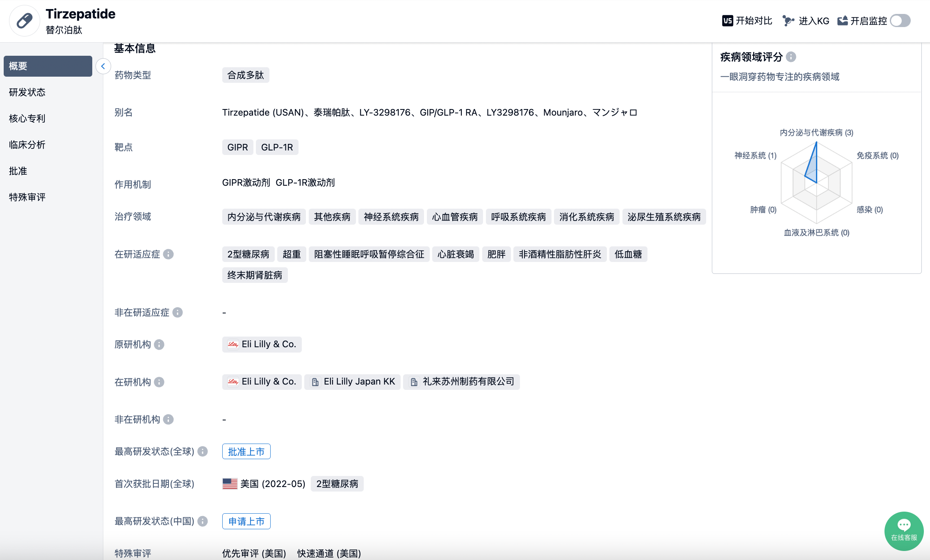Click the 终末期肾脏病 indication tag
930x560 pixels.
click(x=255, y=275)
